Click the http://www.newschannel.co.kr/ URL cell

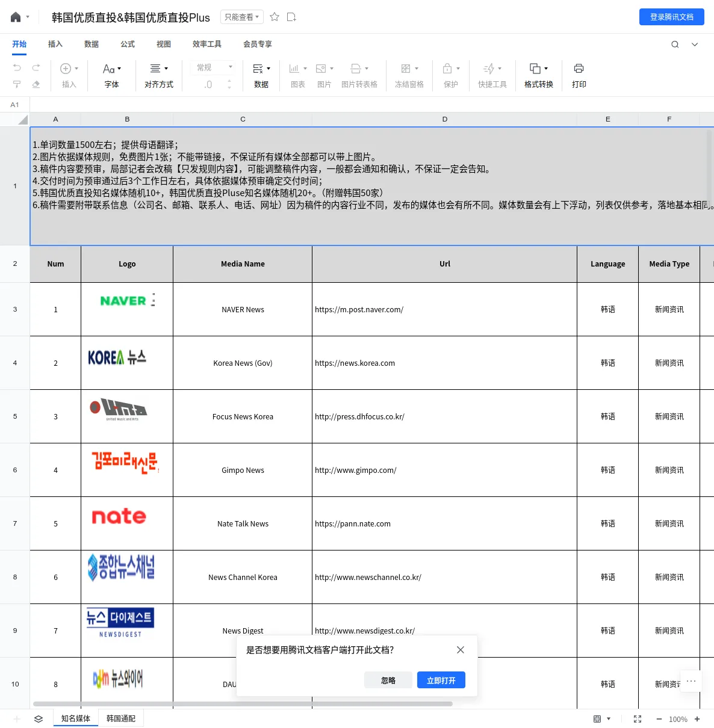click(445, 577)
